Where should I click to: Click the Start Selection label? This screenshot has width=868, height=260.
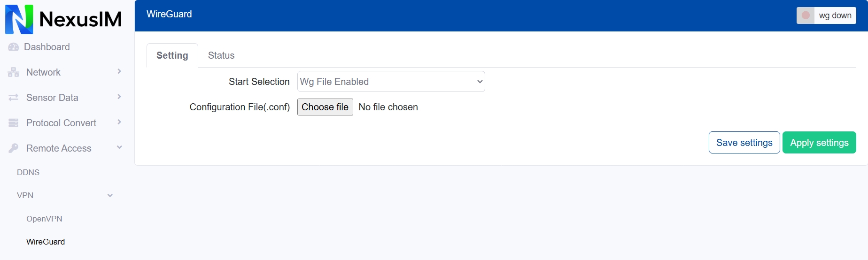tap(259, 82)
